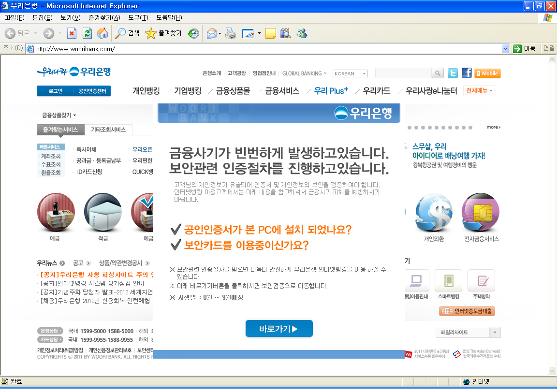557x392 pixels.
Task: Click the Research book toolbar icon
Action: click(285, 33)
